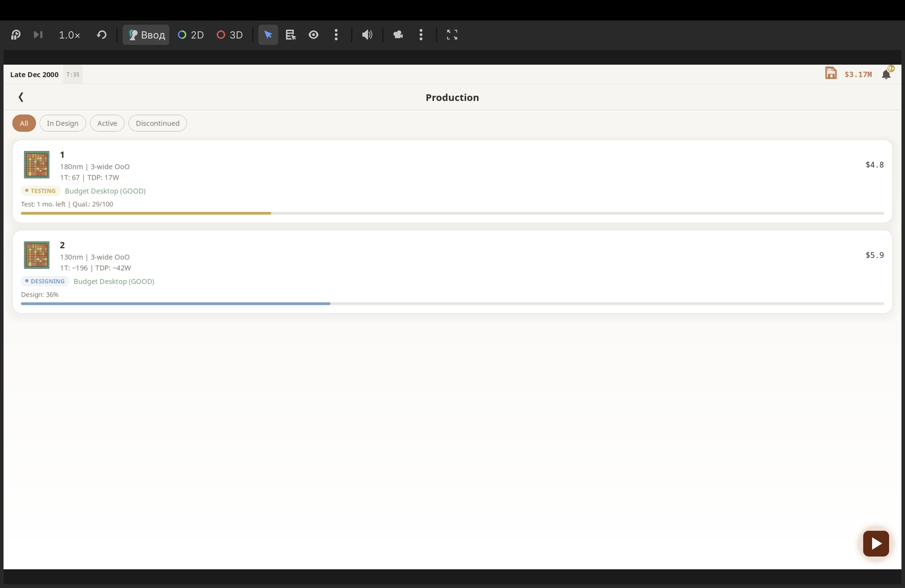Switch to the Discontinued filter tab
The image size is (905, 588).
coord(157,123)
